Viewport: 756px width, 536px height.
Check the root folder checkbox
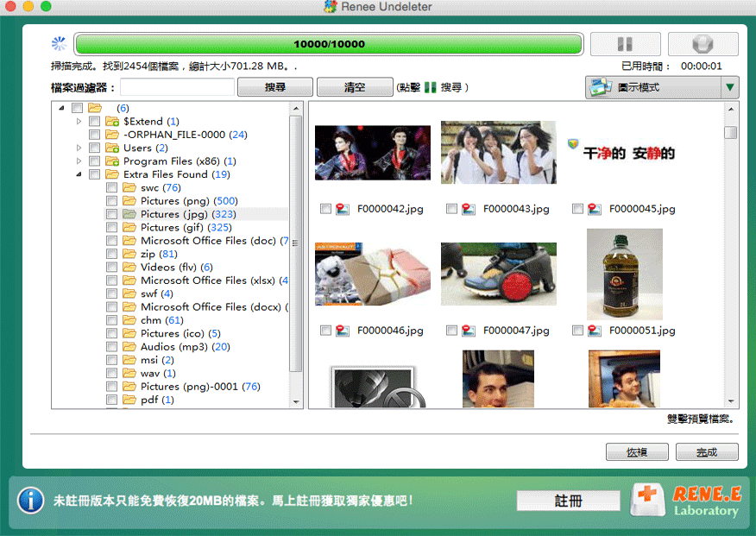[x=77, y=108]
